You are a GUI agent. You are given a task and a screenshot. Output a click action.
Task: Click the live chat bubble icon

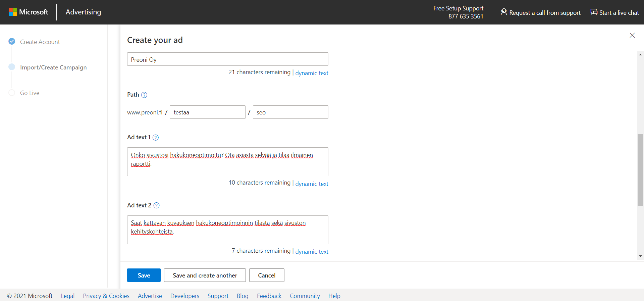(x=594, y=12)
